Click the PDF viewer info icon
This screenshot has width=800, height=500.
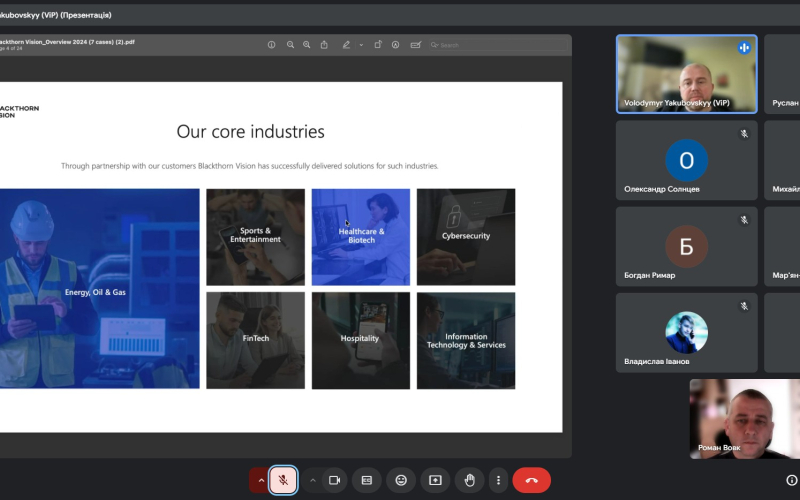click(x=271, y=45)
